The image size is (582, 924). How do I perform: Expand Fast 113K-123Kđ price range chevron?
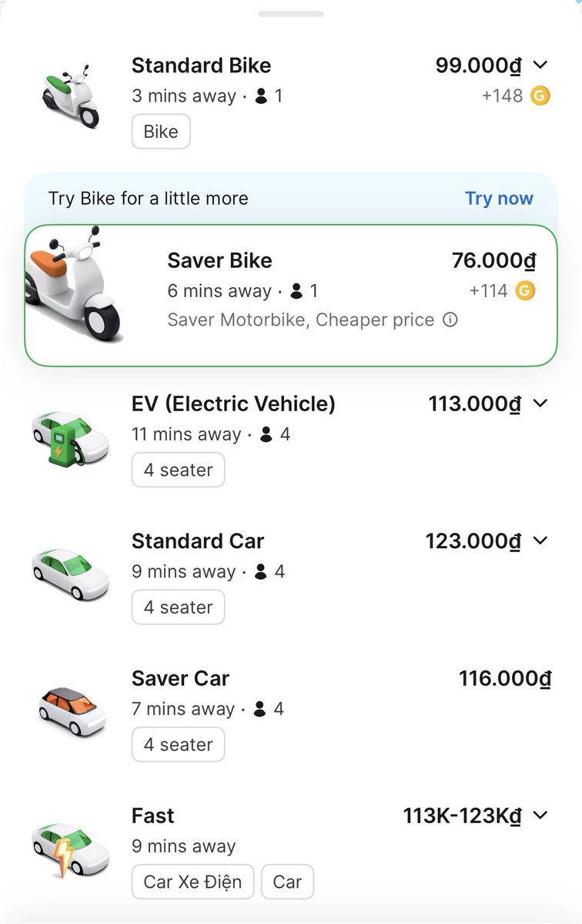pos(540,815)
